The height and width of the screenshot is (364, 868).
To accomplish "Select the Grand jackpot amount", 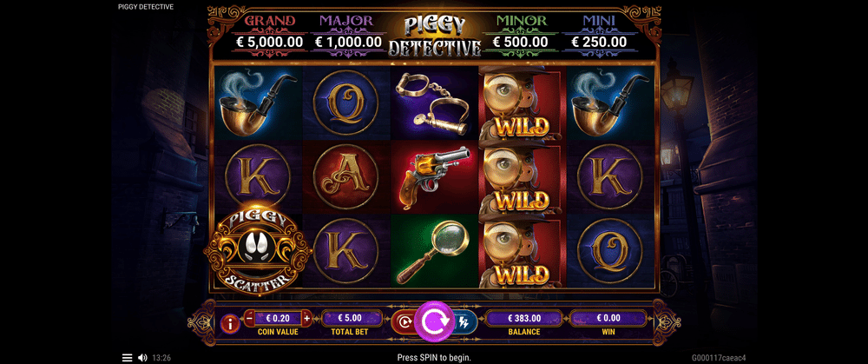I will (x=270, y=42).
